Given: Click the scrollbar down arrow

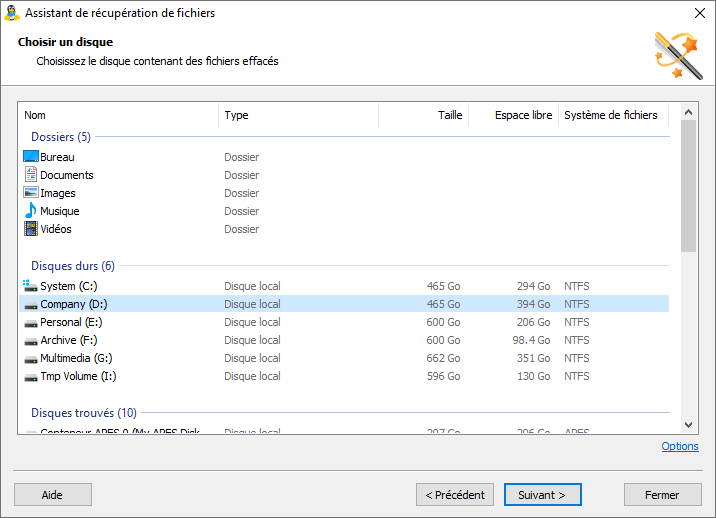Looking at the screenshot, I should [x=689, y=425].
